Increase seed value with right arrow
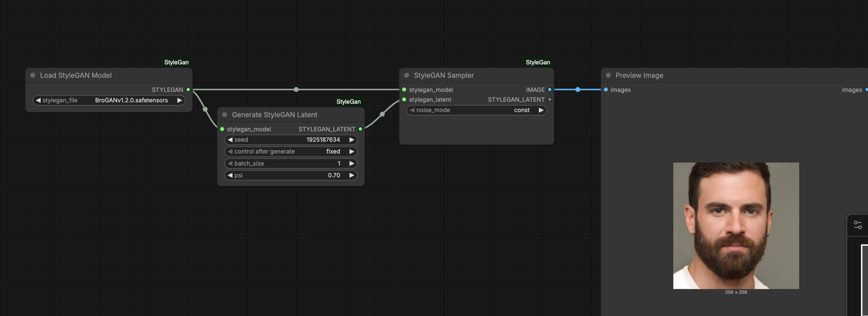868x316 pixels. pos(352,140)
